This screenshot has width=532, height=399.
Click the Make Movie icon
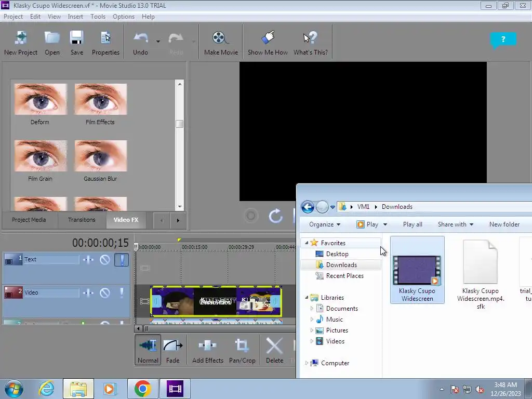[x=221, y=43]
